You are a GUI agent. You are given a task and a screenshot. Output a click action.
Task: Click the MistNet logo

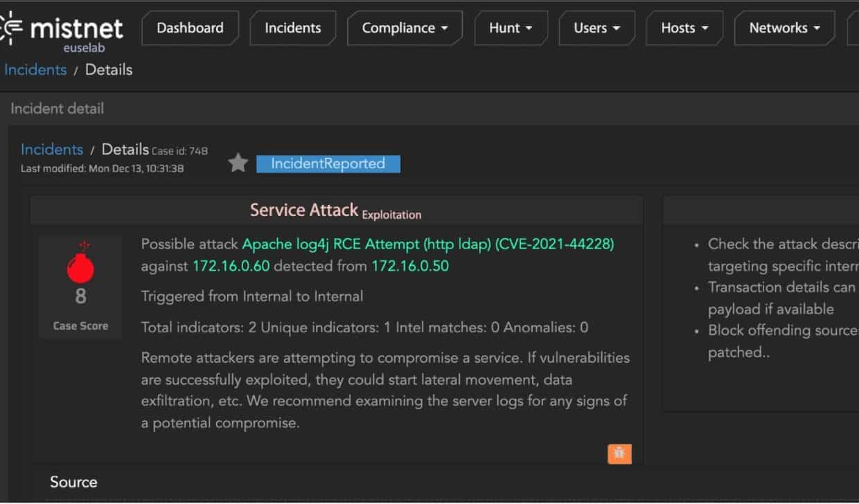pos(66,29)
